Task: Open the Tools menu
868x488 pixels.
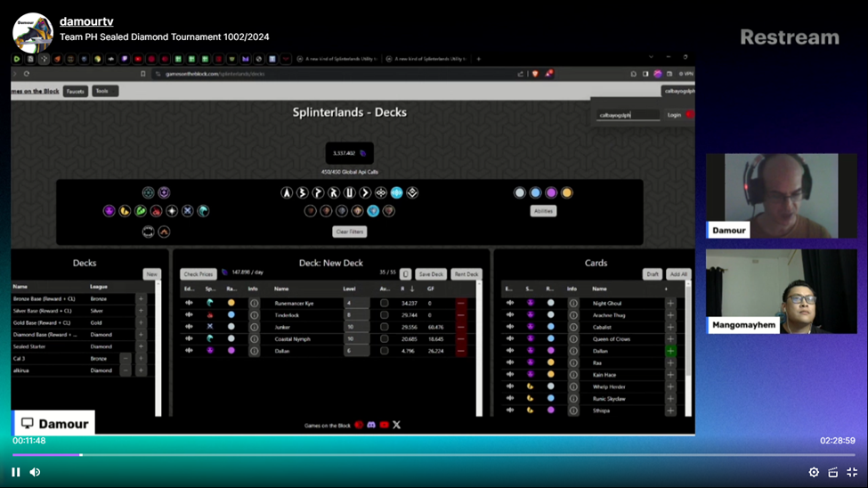Action: [x=105, y=91]
